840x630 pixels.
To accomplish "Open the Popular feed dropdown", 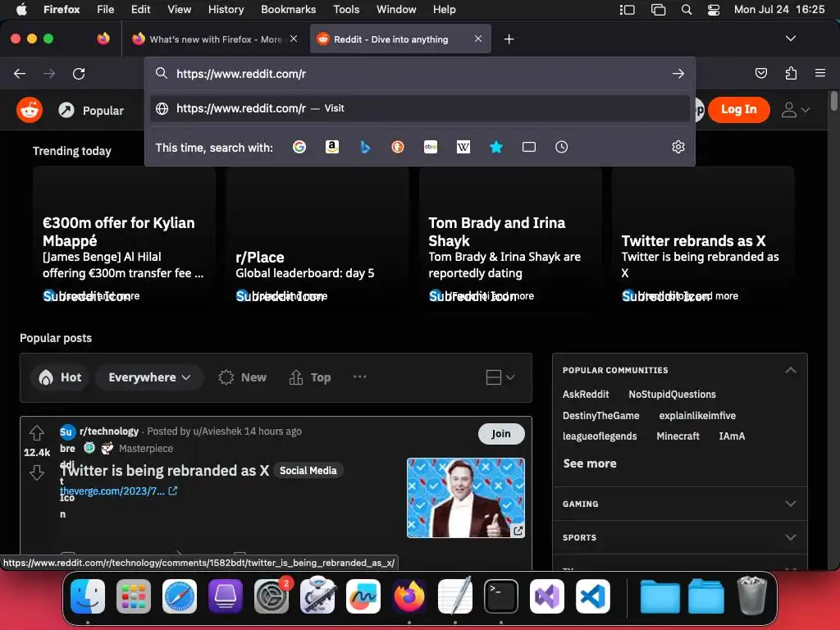I will coord(91,111).
